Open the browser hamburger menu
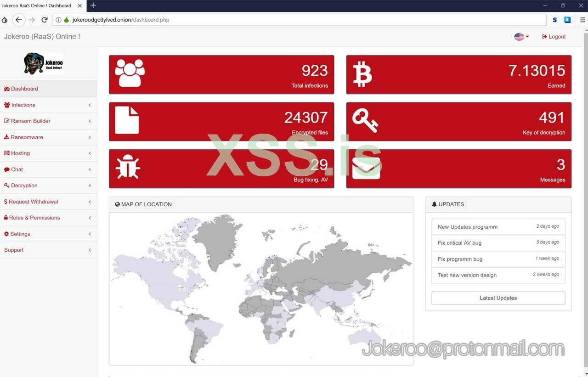Screen dimensions: 588x377 [x=582, y=20]
